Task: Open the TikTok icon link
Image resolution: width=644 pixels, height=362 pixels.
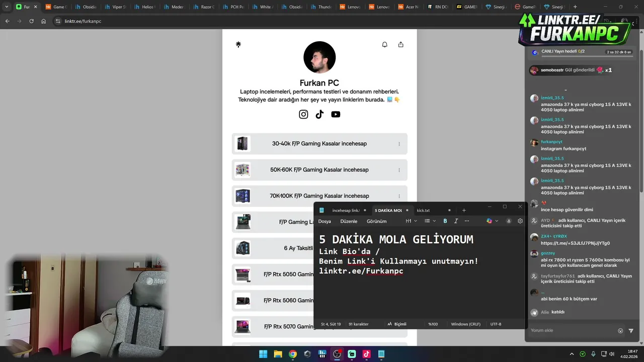Action: pos(319,114)
